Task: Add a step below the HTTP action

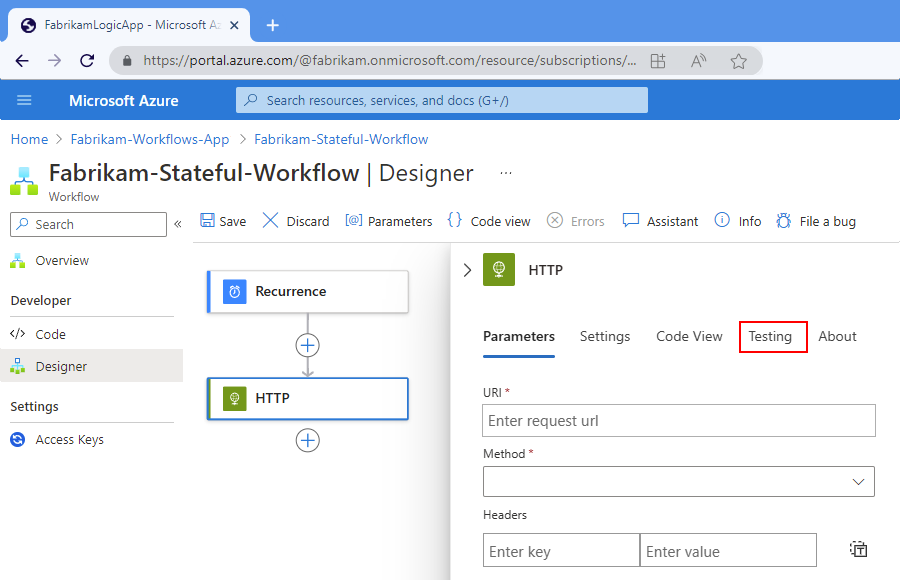Action: [x=308, y=440]
